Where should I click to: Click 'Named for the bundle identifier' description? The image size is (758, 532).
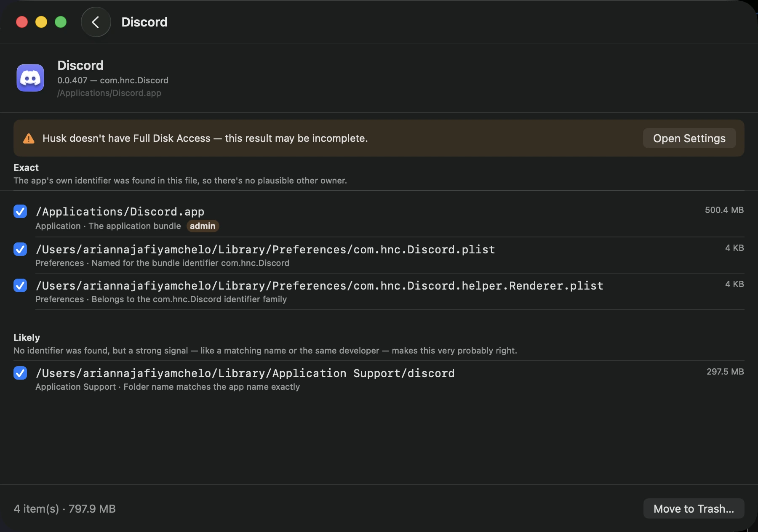pos(191,263)
